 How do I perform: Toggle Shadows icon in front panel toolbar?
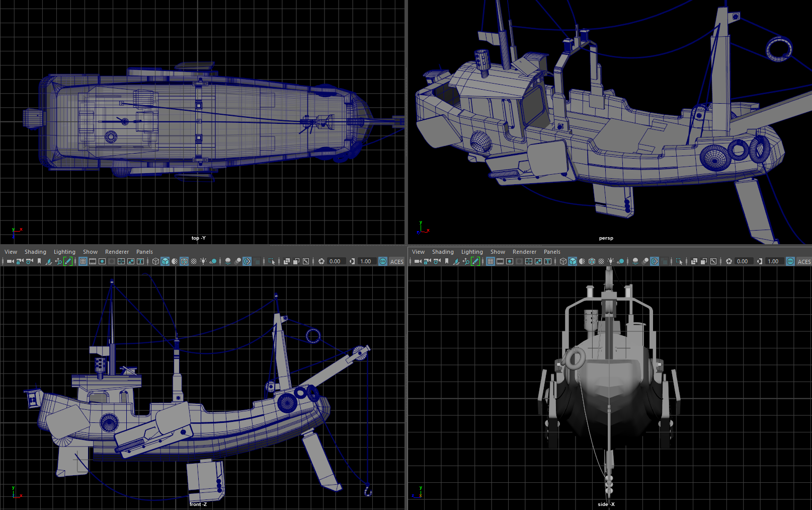(x=213, y=261)
